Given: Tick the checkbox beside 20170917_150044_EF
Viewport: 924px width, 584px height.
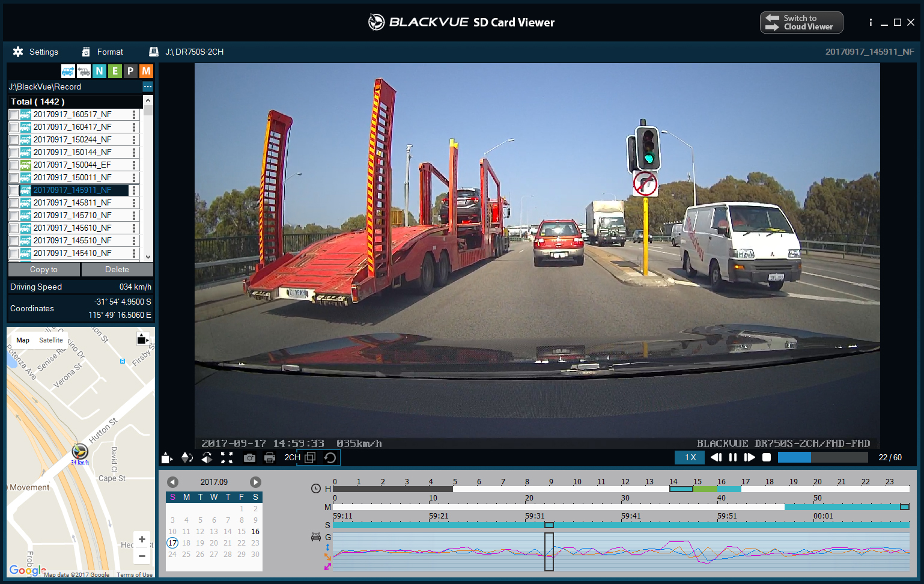Looking at the screenshot, I should pos(14,165).
